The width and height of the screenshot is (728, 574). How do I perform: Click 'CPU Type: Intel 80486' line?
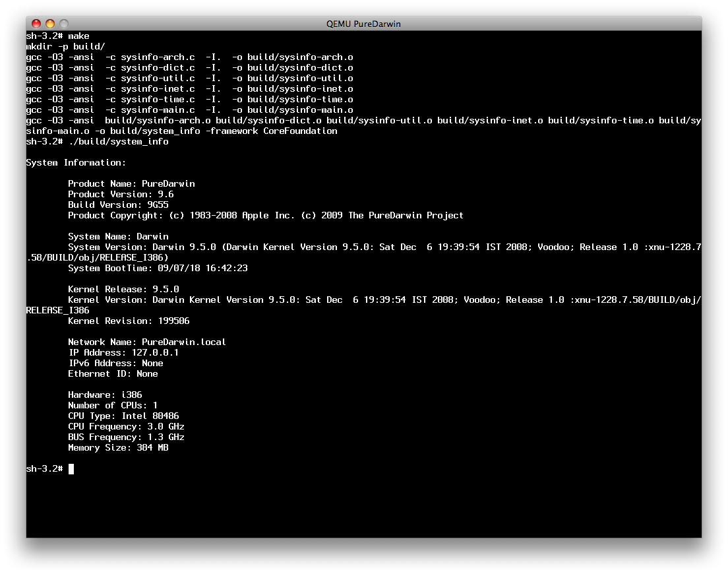point(123,416)
